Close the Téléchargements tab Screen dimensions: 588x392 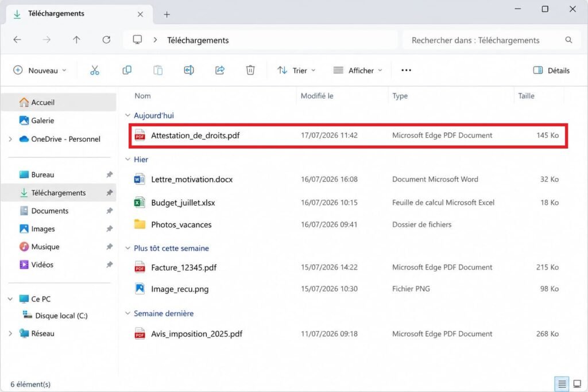click(140, 14)
